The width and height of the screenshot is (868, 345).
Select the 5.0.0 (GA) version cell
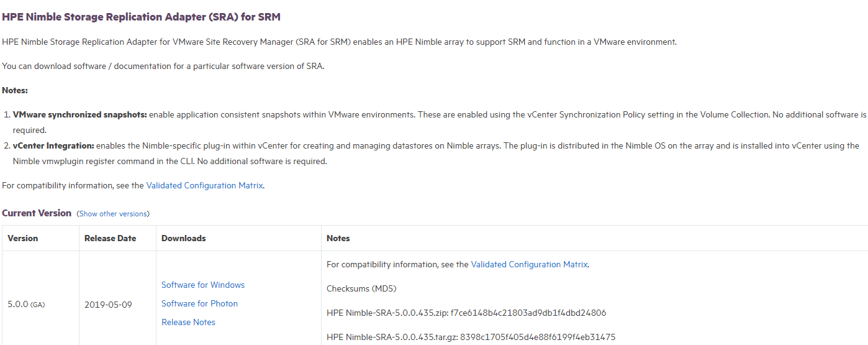(x=25, y=305)
